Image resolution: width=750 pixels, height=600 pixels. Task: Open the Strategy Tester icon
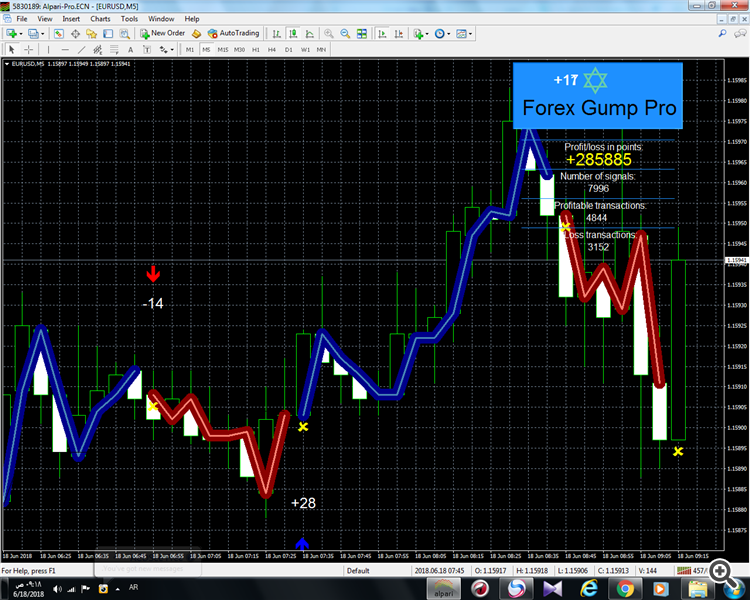point(124,33)
